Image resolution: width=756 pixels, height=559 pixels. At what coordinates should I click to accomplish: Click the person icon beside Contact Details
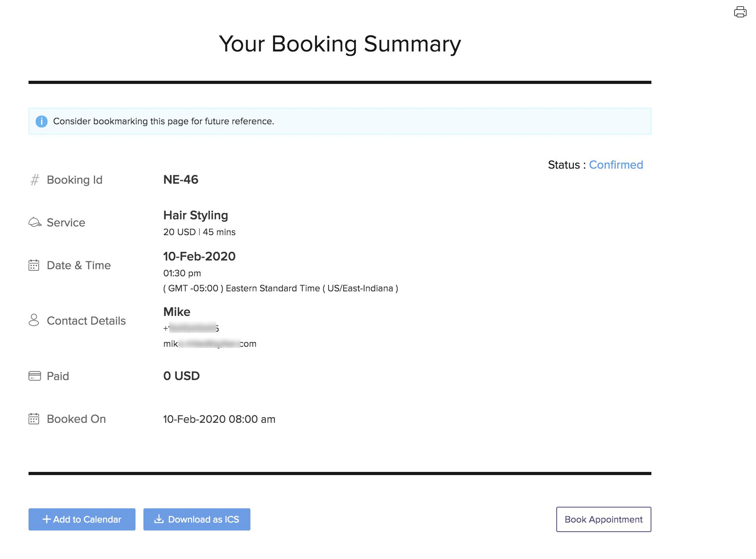(34, 320)
